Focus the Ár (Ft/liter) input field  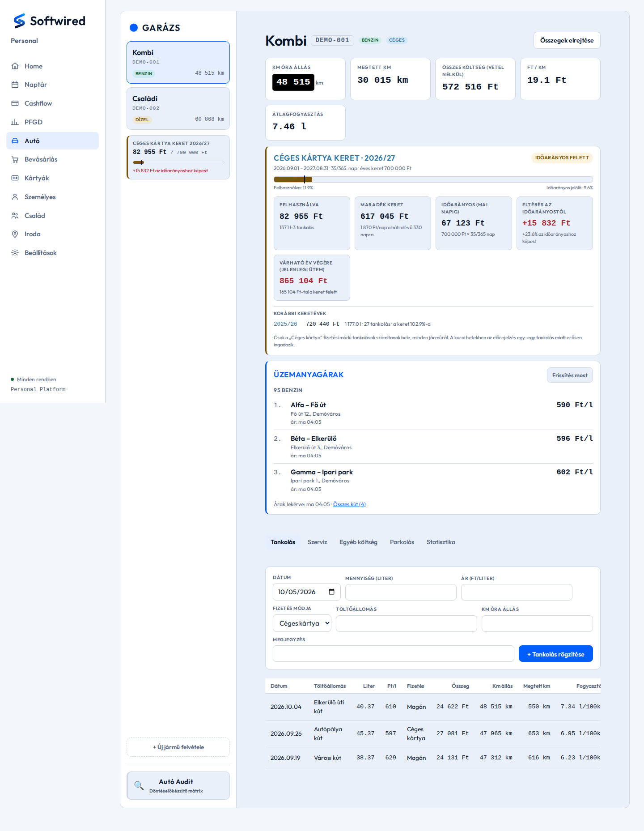tap(517, 592)
